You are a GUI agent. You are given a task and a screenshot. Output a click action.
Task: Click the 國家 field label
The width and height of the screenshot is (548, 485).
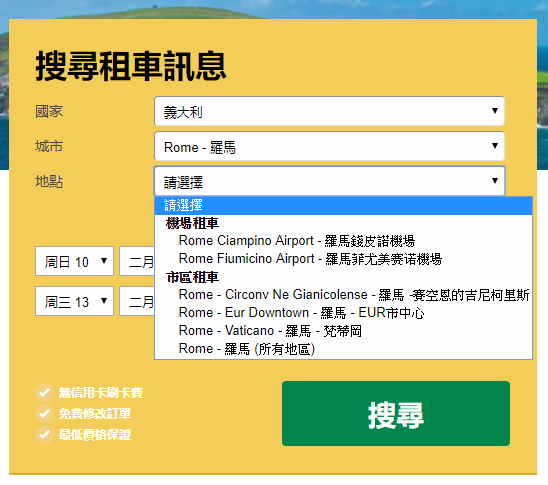click(x=49, y=111)
